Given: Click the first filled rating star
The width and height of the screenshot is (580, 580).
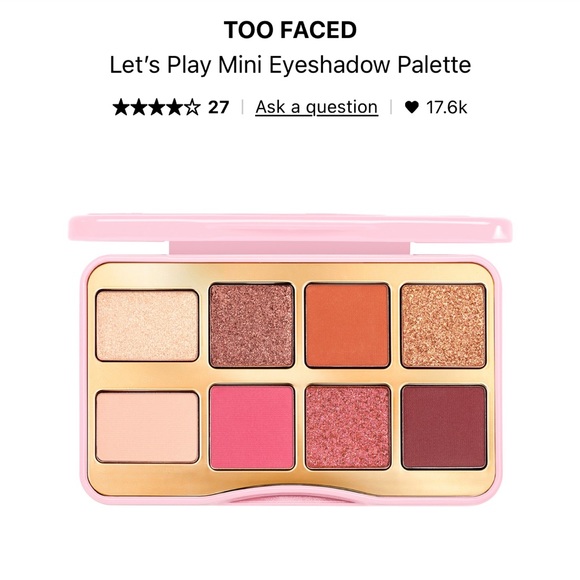Looking at the screenshot, I should point(121,107).
